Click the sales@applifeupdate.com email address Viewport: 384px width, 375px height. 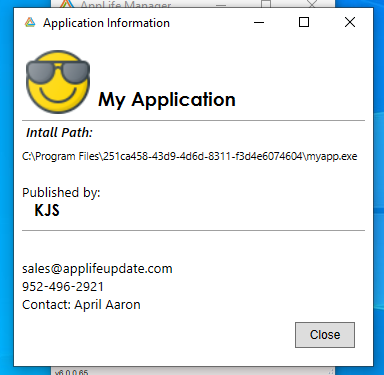click(x=97, y=269)
